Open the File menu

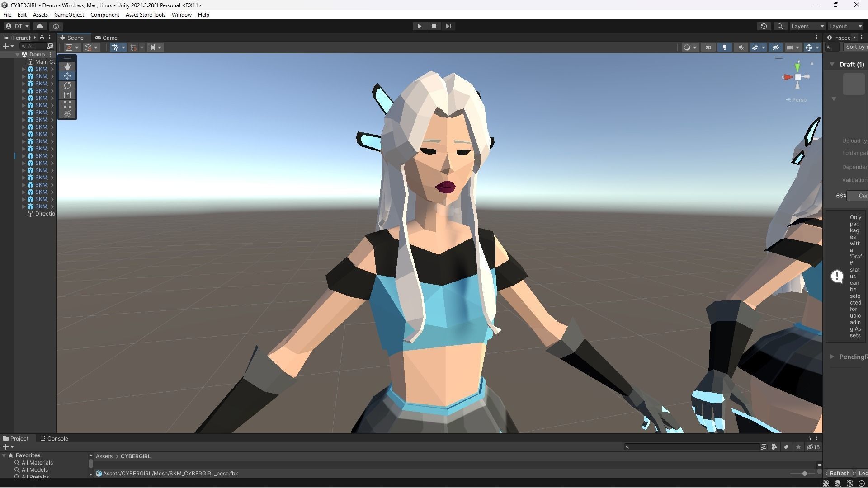[x=7, y=15]
